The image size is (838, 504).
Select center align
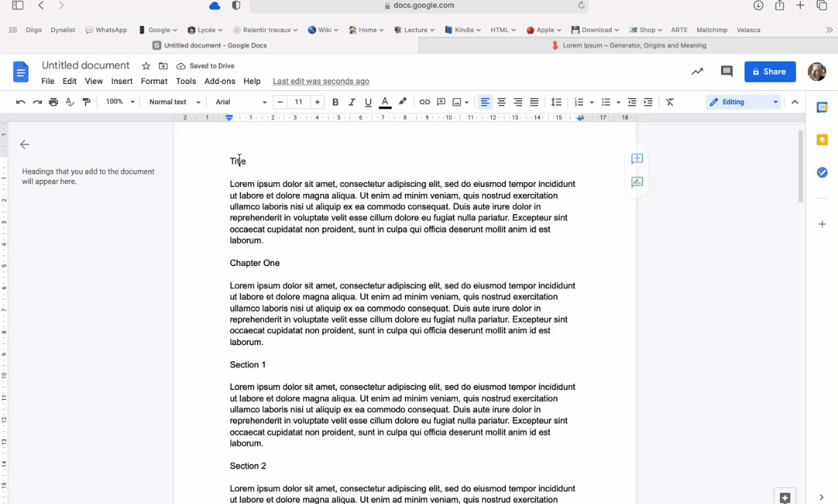point(501,102)
